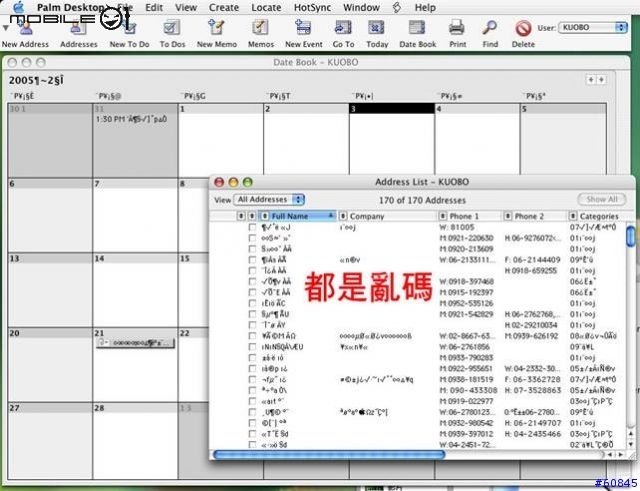Click phone number H: 04-2435466
Screen dimensions: 640x491
point(532,434)
